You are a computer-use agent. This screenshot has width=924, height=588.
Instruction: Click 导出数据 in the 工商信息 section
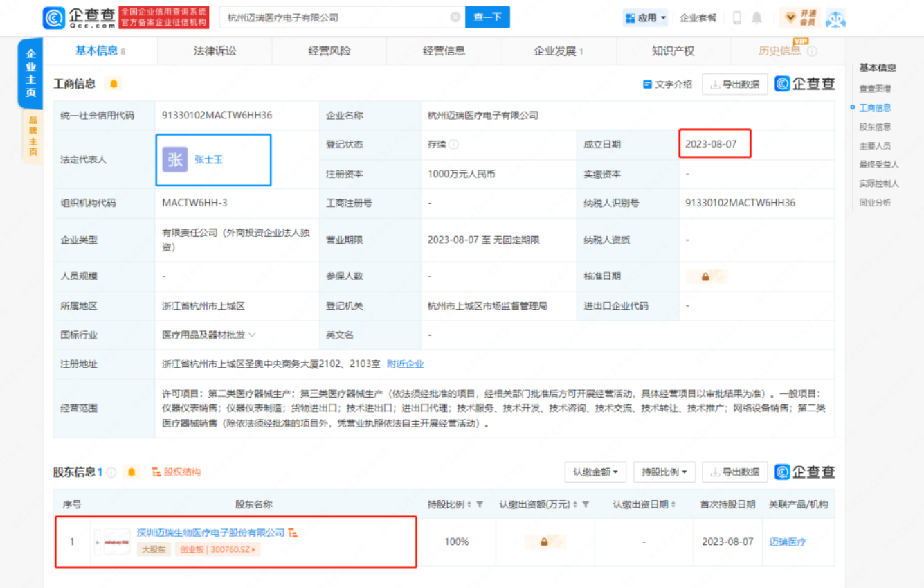tap(734, 84)
